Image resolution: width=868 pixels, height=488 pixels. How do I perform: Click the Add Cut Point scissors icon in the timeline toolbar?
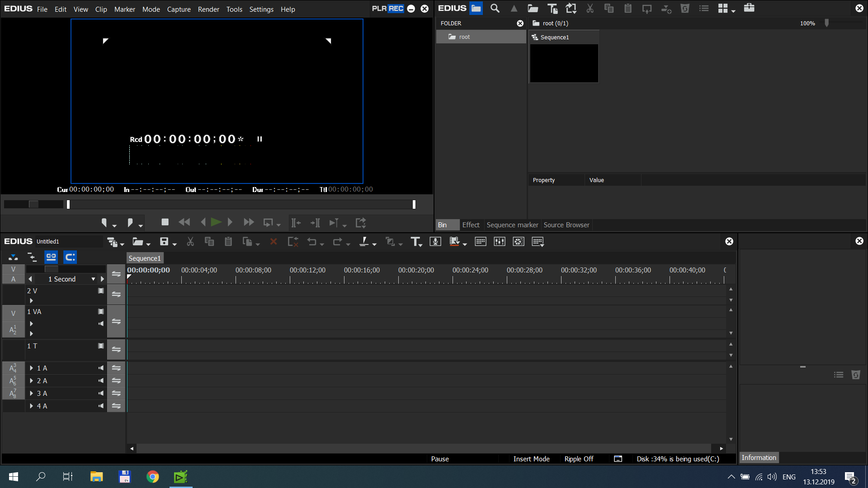click(190, 242)
